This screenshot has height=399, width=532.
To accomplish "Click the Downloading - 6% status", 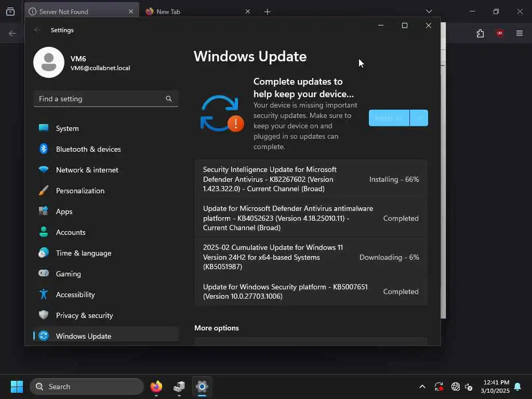I will (389, 257).
